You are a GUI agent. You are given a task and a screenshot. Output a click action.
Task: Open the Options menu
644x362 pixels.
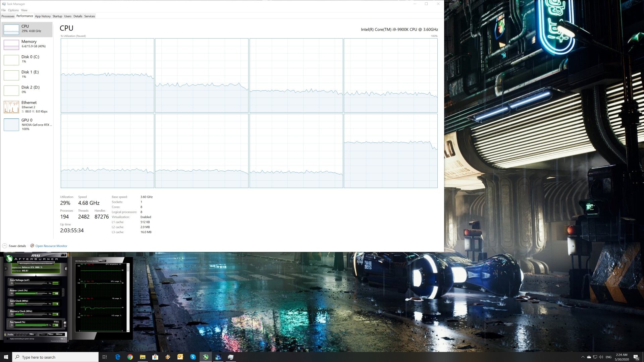[x=13, y=10]
